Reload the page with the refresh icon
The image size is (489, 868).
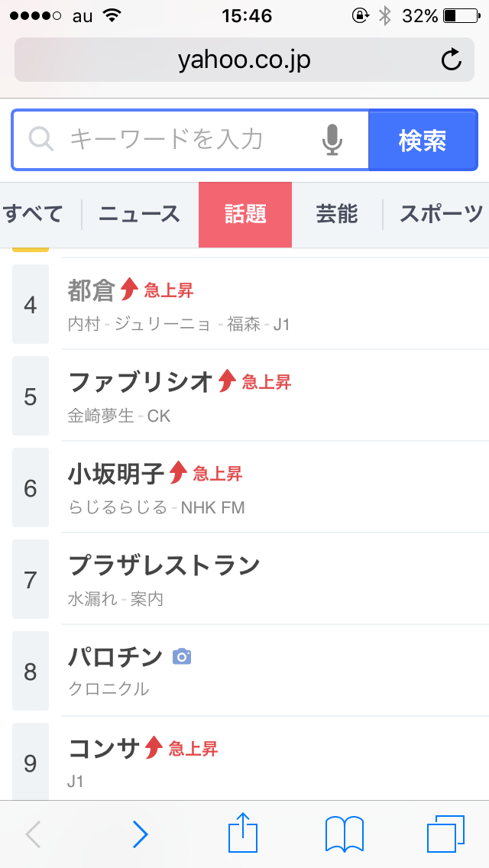coord(452,60)
